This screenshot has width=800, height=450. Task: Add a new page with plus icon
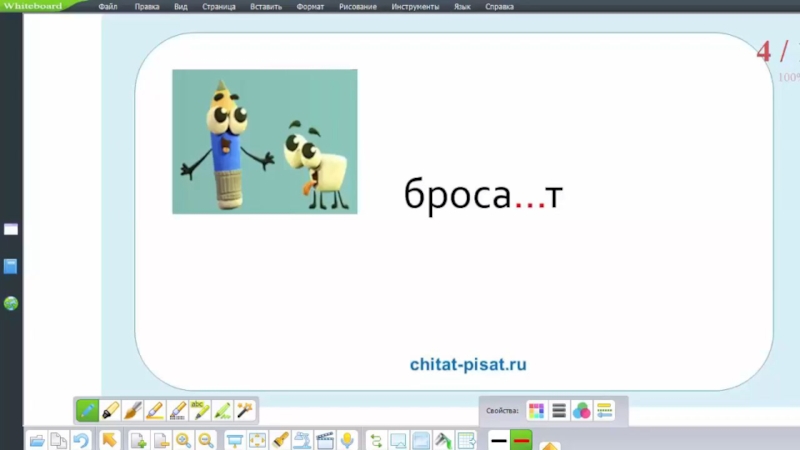tap(138, 440)
